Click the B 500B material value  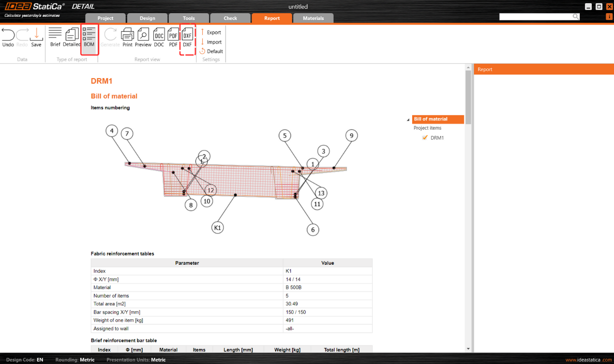(327, 288)
